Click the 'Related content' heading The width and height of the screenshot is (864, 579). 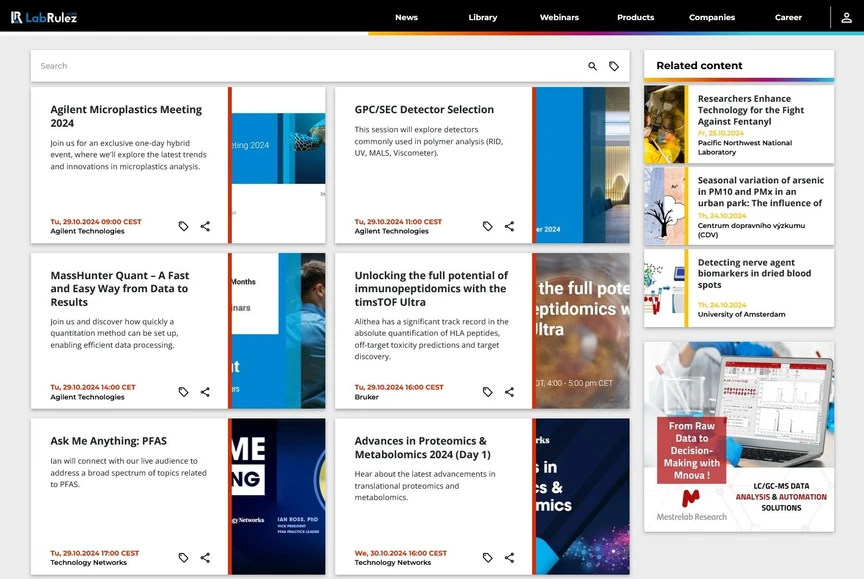pos(699,66)
